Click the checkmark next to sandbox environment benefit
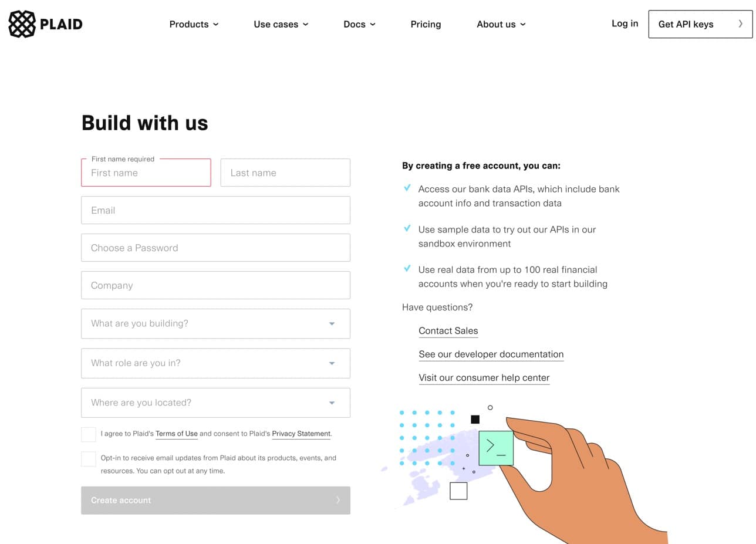This screenshot has width=756, height=544. click(407, 228)
